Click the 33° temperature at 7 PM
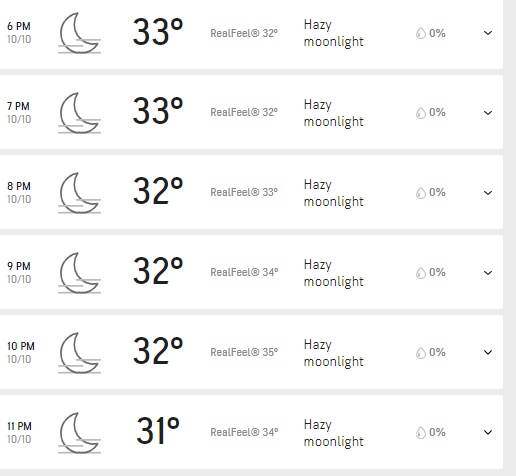 coord(158,111)
